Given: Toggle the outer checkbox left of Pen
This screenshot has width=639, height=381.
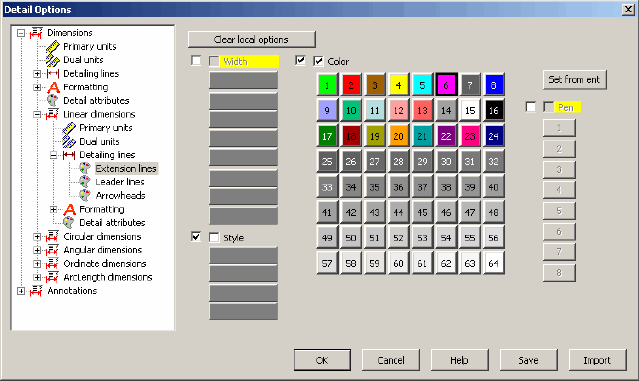Looking at the screenshot, I should tap(531, 107).
